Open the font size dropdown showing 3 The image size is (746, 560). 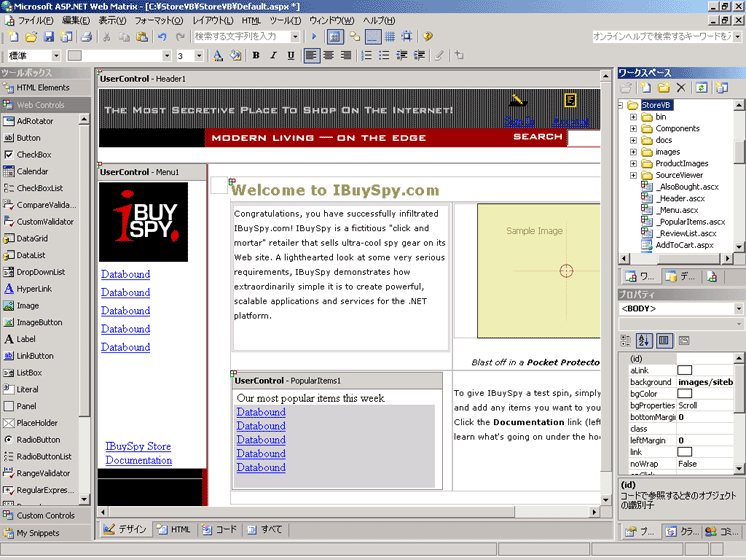point(199,56)
